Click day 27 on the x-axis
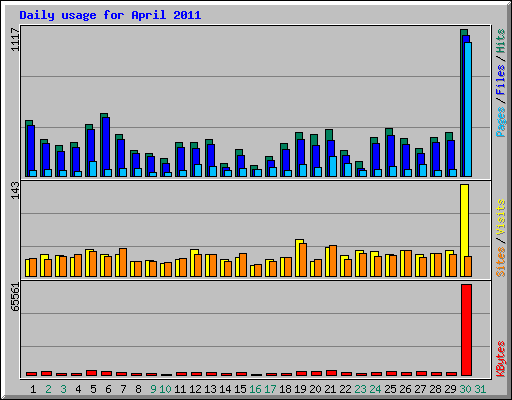 pos(420,389)
